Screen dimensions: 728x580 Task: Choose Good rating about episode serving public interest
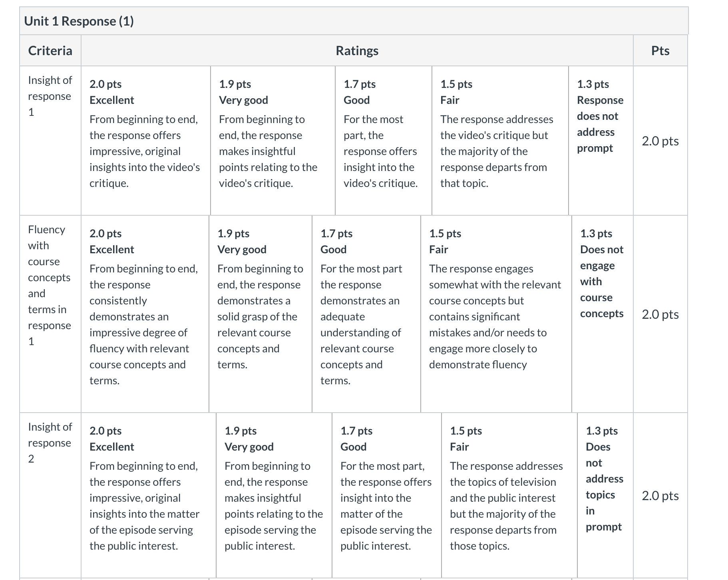[x=386, y=495]
